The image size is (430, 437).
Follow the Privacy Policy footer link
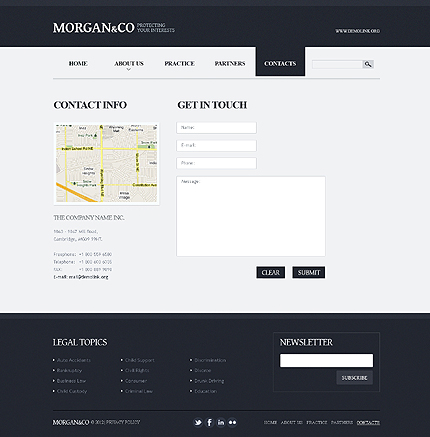tap(123, 422)
